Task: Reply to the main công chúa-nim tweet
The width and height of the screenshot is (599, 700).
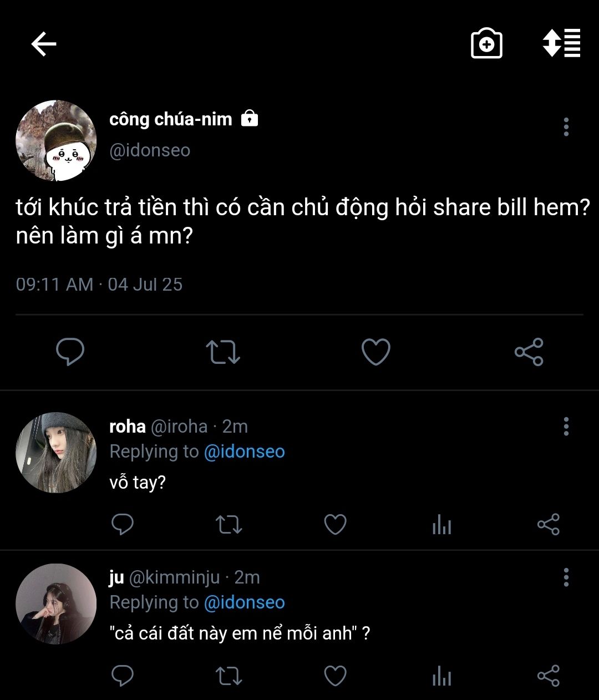Action: [70, 352]
